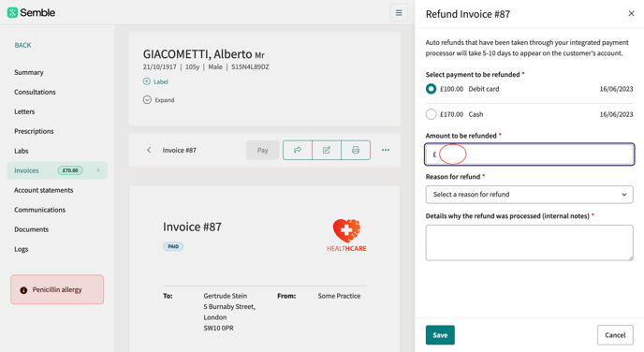Click the share invoice arrow icon
The height and width of the screenshot is (352, 644).
(x=298, y=150)
